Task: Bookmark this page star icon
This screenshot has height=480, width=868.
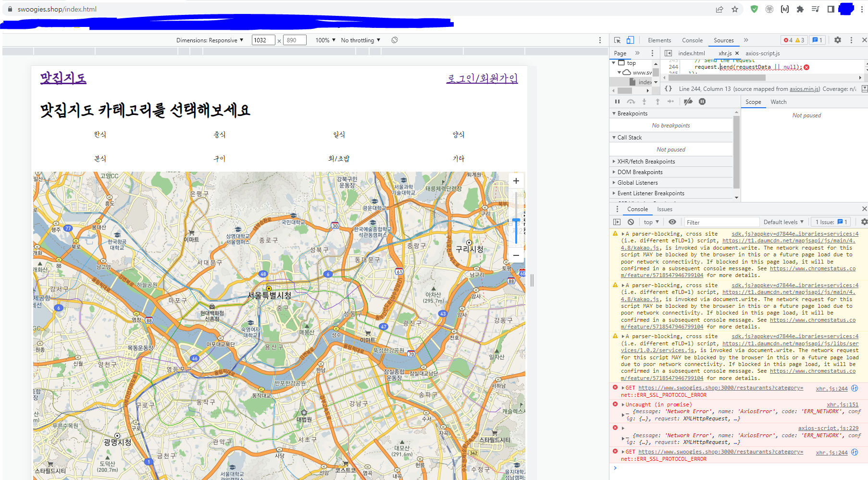Action: click(x=735, y=9)
